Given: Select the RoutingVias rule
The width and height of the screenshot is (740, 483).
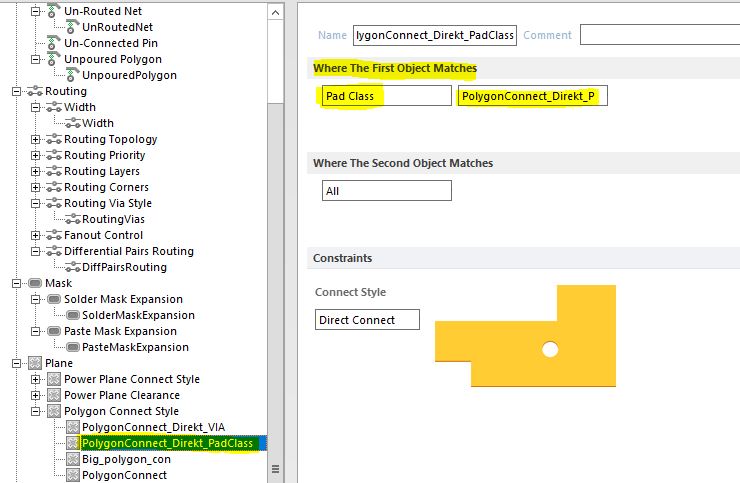Looking at the screenshot, I should (x=113, y=219).
